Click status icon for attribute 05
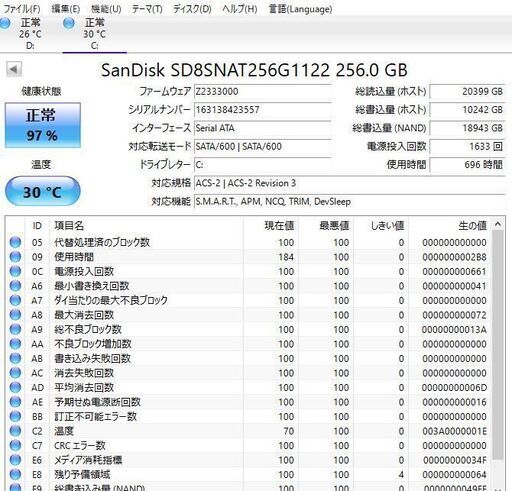The image size is (512, 491). tap(15, 242)
